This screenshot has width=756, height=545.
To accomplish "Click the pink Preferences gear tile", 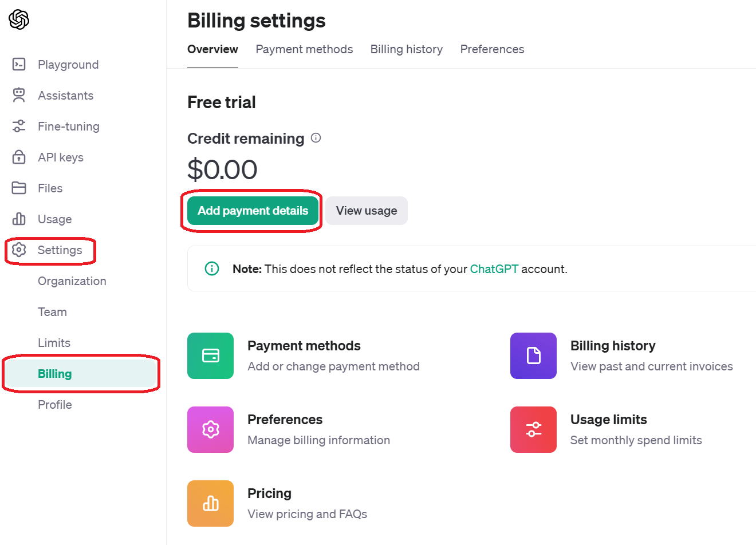I will [210, 429].
